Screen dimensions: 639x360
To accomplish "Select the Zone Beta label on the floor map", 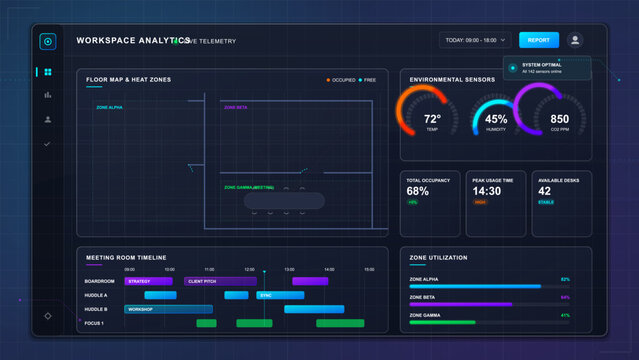I will click(236, 108).
